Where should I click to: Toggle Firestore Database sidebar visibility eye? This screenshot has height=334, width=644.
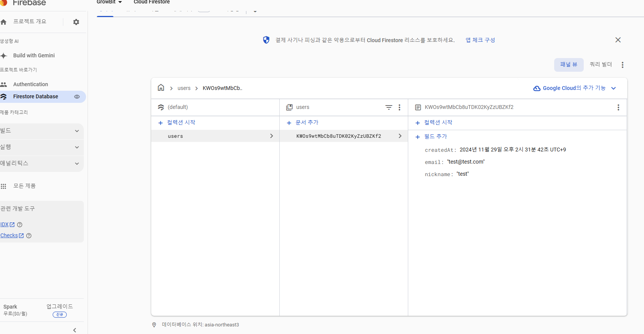[x=77, y=97]
